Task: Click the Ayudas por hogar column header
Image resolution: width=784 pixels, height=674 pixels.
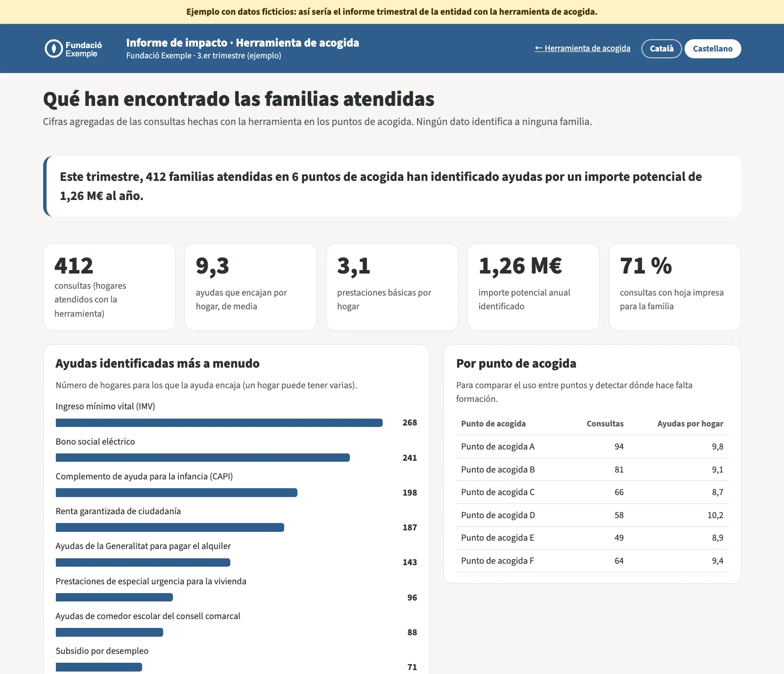Action: (x=690, y=424)
